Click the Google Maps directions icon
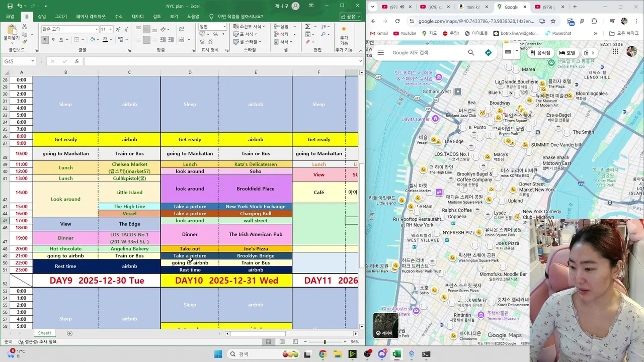This screenshot has width=644, height=362. tap(488, 53)
